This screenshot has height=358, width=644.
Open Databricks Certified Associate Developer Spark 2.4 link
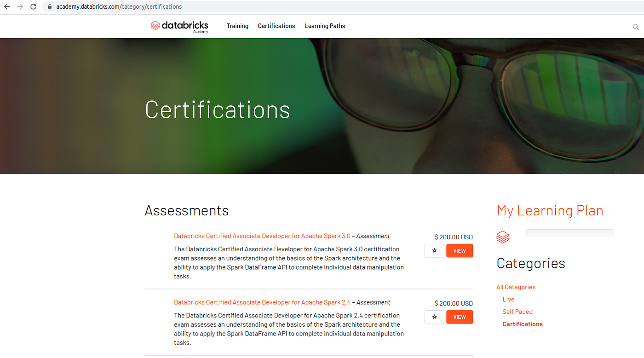click(x=262, y=302)
